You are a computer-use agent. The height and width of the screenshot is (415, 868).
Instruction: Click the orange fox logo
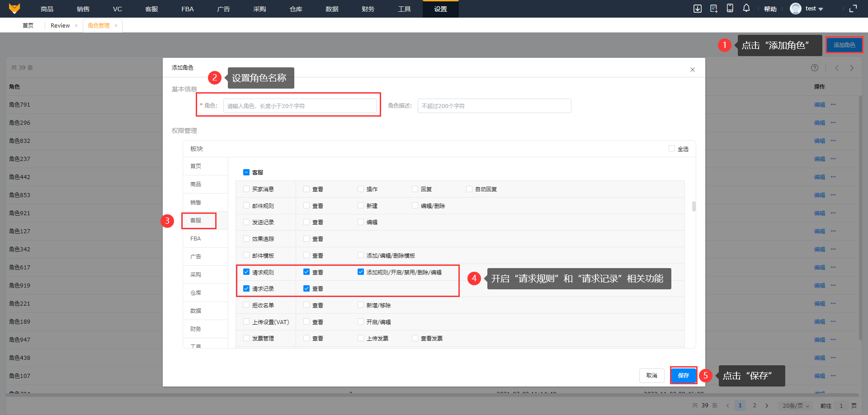pos(14,9)
